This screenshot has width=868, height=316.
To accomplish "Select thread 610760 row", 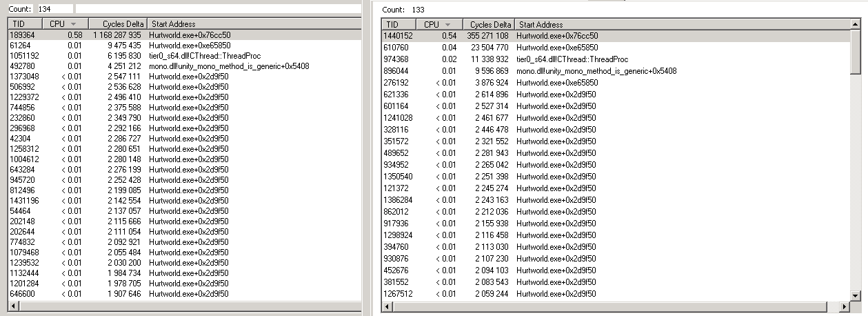I will tap(615, 47).
